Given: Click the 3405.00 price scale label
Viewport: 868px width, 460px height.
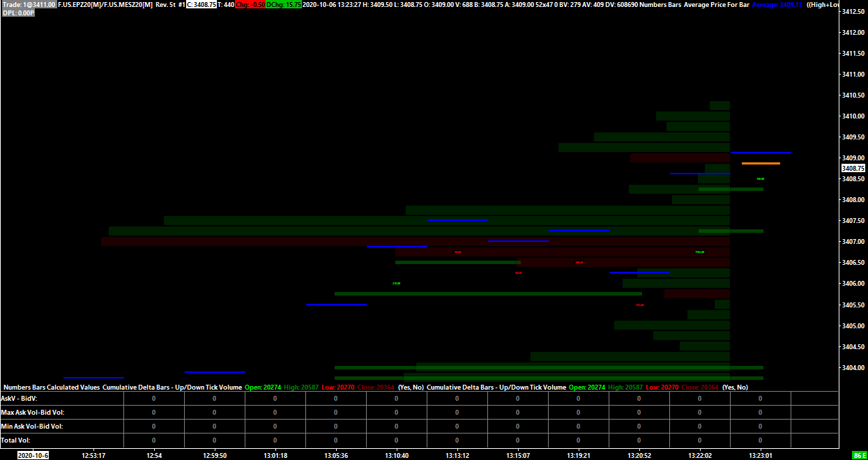Looking at the screenshot, I should (x=854, y=325).
